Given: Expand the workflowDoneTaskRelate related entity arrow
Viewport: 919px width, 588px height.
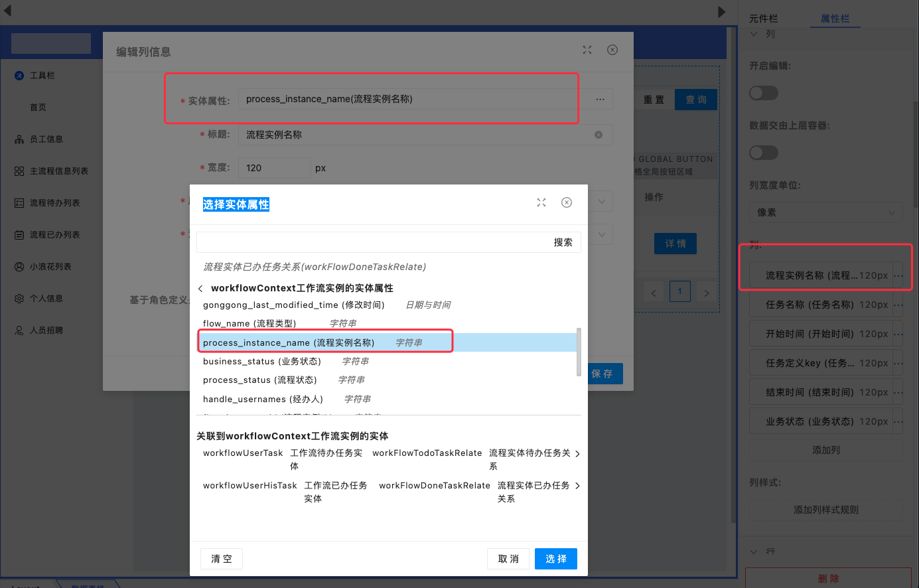Looking at the screenshot, I should pyautogui.click(x=577, y=486).
